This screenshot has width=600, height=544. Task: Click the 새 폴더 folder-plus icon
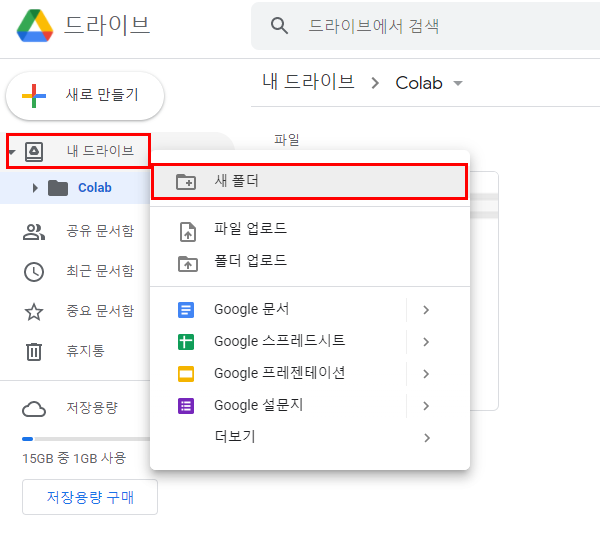point(186,182)
